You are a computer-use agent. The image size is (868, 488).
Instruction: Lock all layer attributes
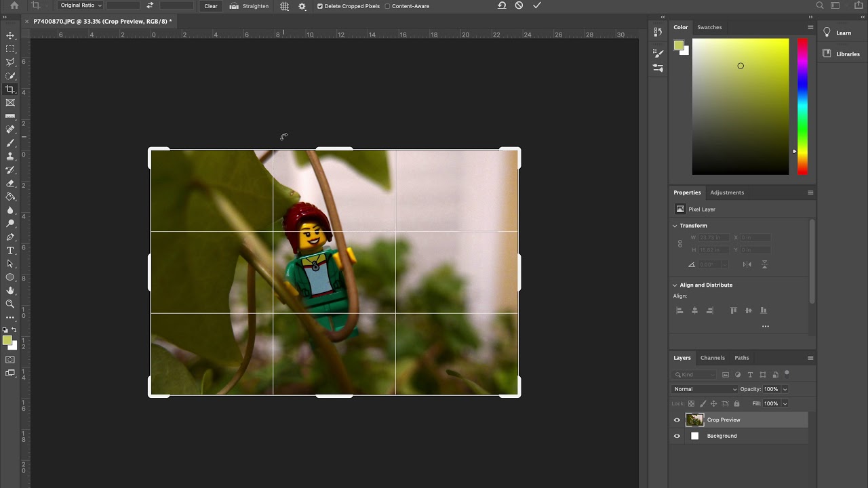[736, 403]
